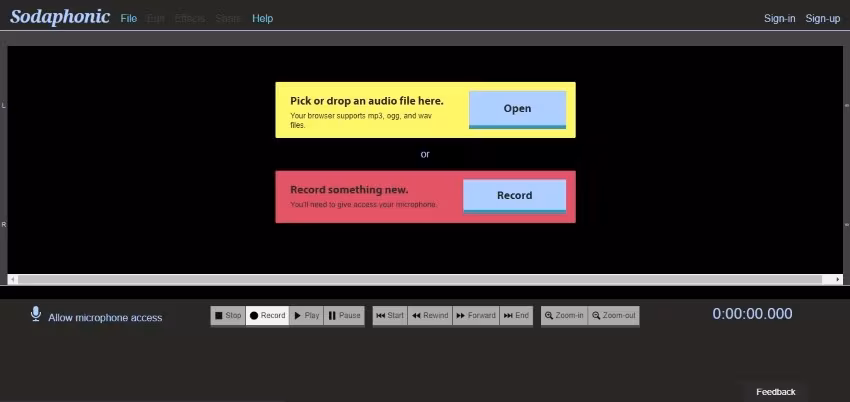850x402 pixels.
Task: Jump to End of the track
Action: point(516,315)
